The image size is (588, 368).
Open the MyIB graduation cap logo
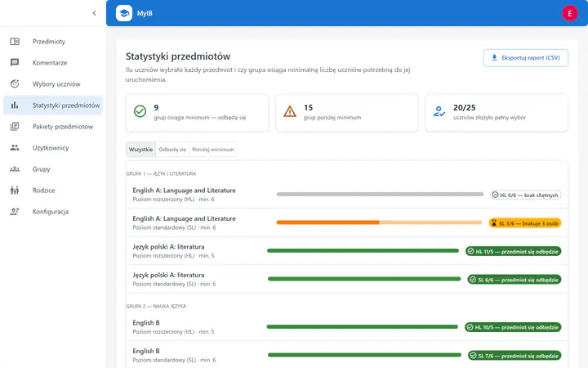tap(124, 13)
